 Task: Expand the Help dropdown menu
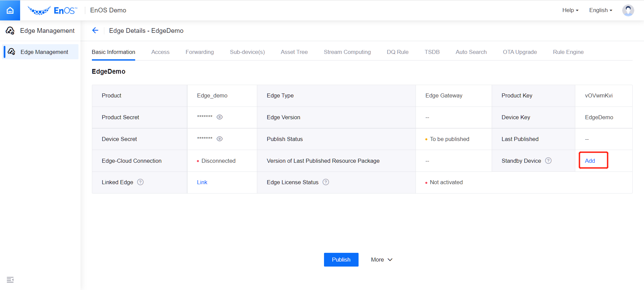click(x=570, y=10)
